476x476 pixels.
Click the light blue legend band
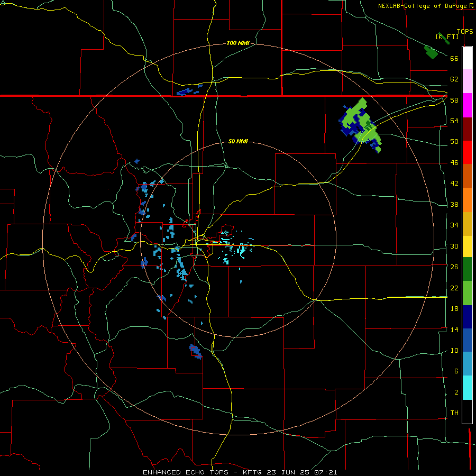(x=467, y=364)
